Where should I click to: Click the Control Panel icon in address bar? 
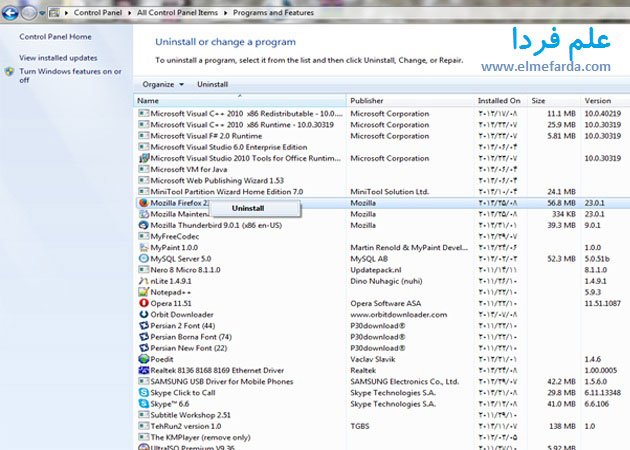point(54,13)
